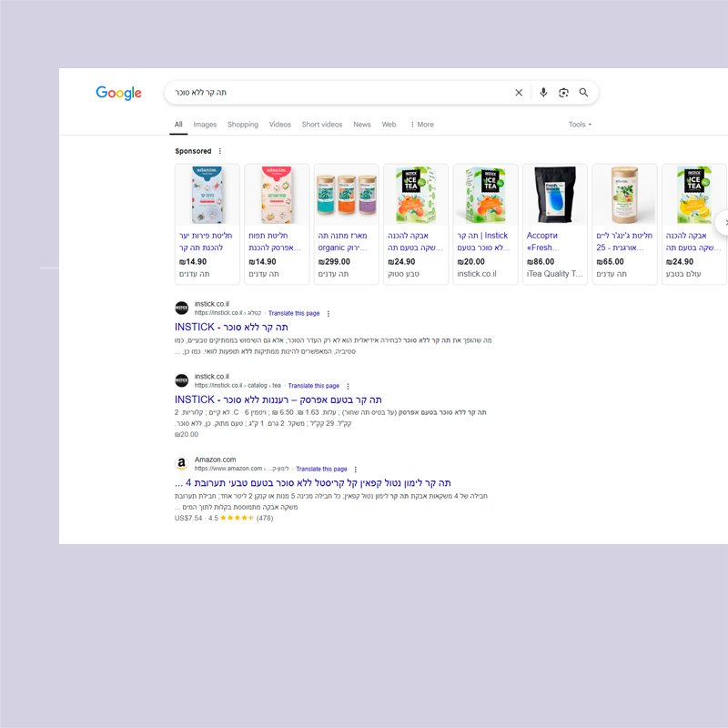
Task: Switch to the News tab
Action: click(361, 125)
